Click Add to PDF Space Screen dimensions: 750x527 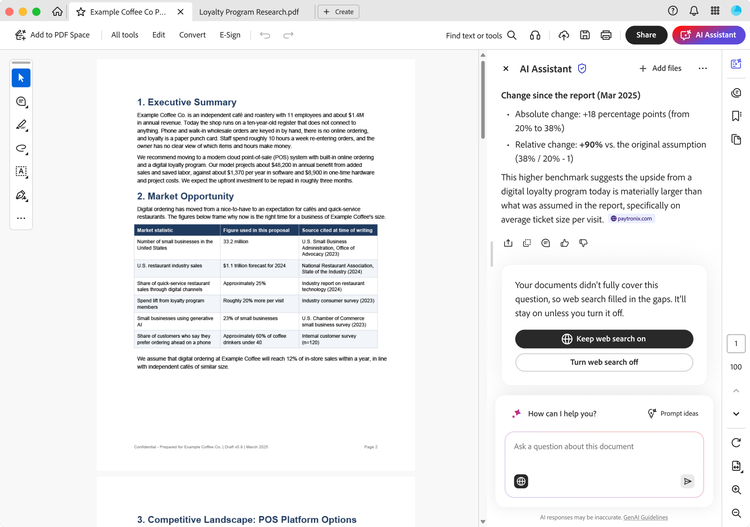pos(53,35)
